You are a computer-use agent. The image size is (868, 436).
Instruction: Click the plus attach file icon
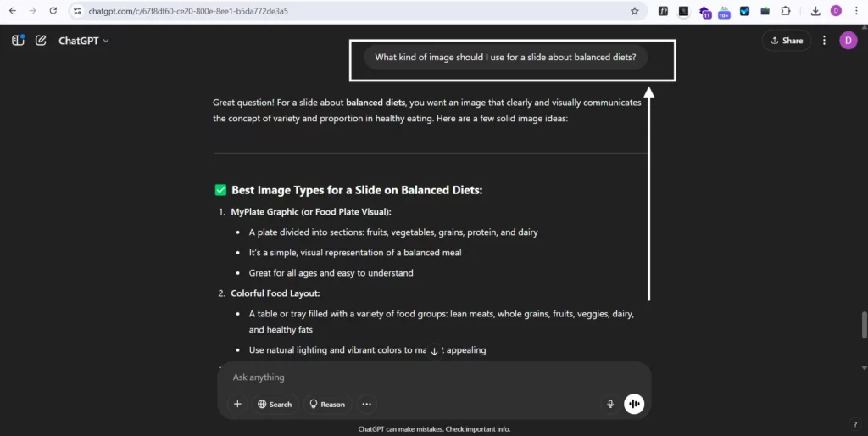point(237,405)
